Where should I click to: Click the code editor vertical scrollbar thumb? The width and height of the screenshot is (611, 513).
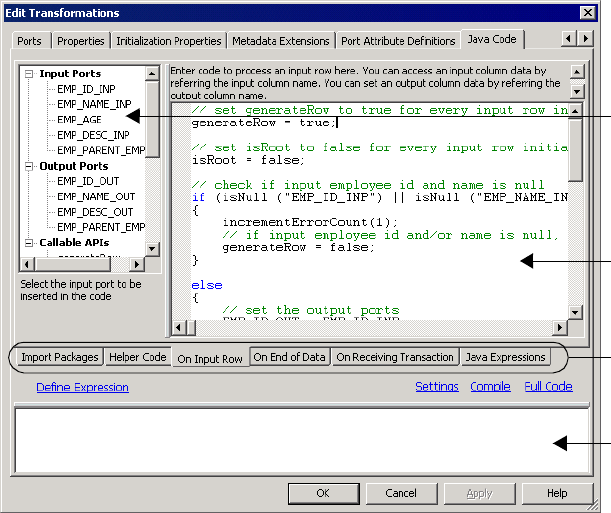[575, 150]
